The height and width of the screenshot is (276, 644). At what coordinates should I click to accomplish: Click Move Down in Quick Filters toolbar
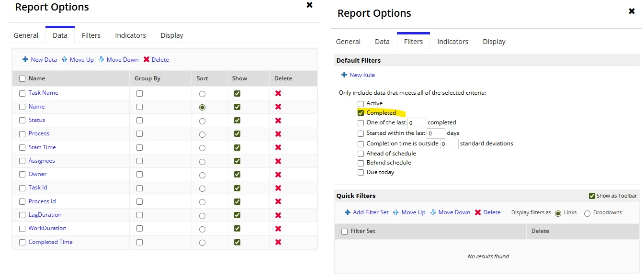click(450, 212)
